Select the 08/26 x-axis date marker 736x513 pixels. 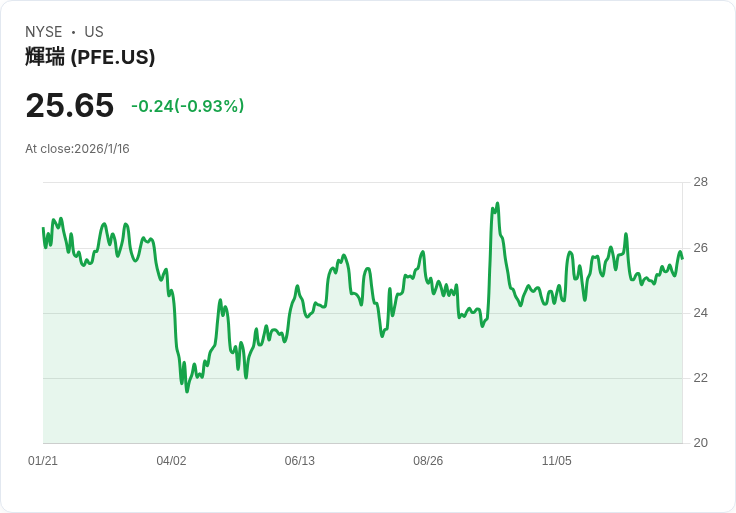428,461
